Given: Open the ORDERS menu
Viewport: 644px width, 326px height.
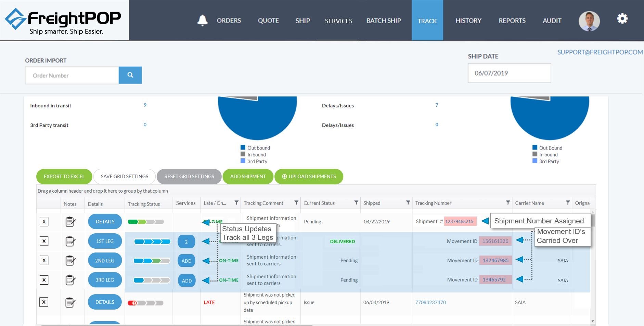Looking at the screenshot, I should [229, 21].
